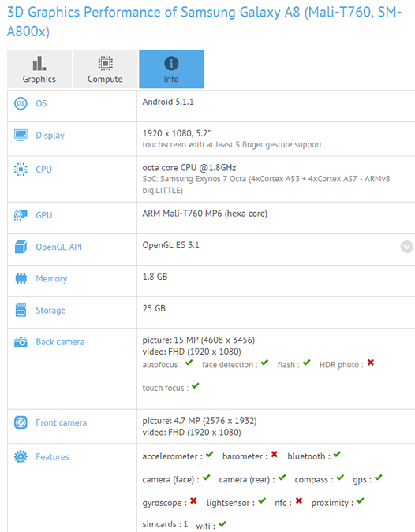This screenshot has width=415, height=532.
Task: Click the octa core CPU @1.8GHz text
Action: click(189, 168)
